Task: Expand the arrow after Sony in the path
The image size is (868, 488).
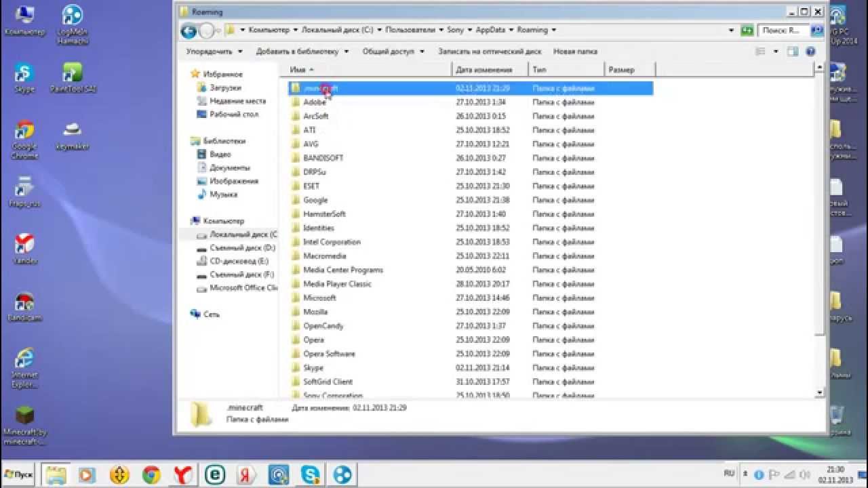Action: [469, 30]
